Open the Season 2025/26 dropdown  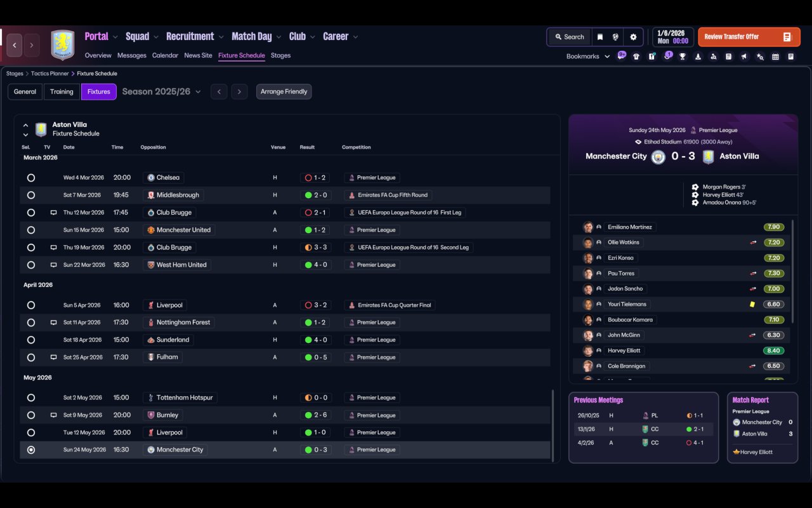[162, 91]
